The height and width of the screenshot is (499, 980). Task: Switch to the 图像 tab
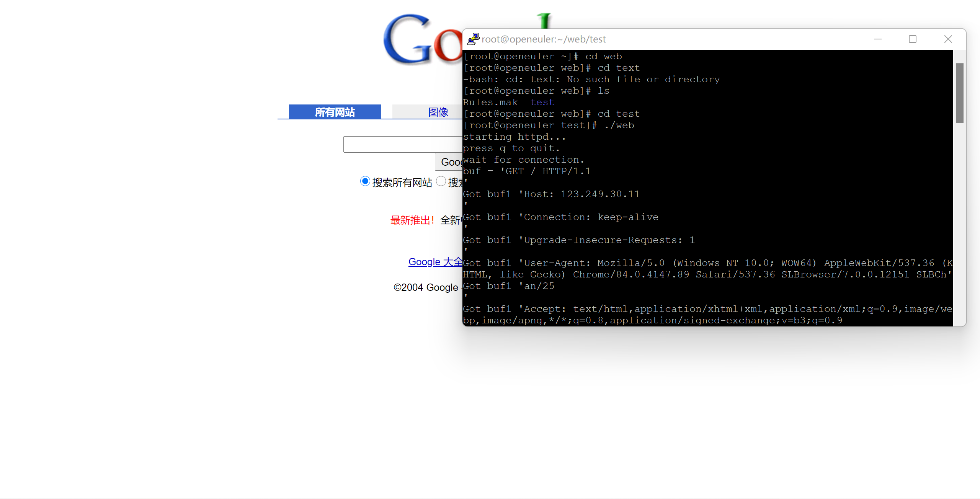(x=438, y=112)
